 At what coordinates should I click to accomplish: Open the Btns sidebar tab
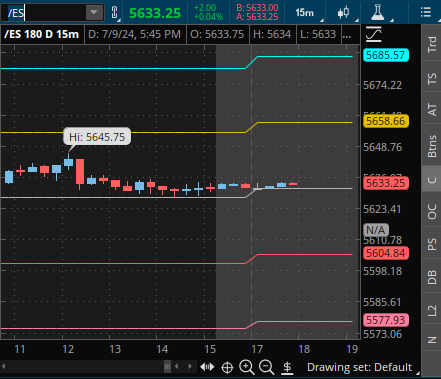[432, 146]
